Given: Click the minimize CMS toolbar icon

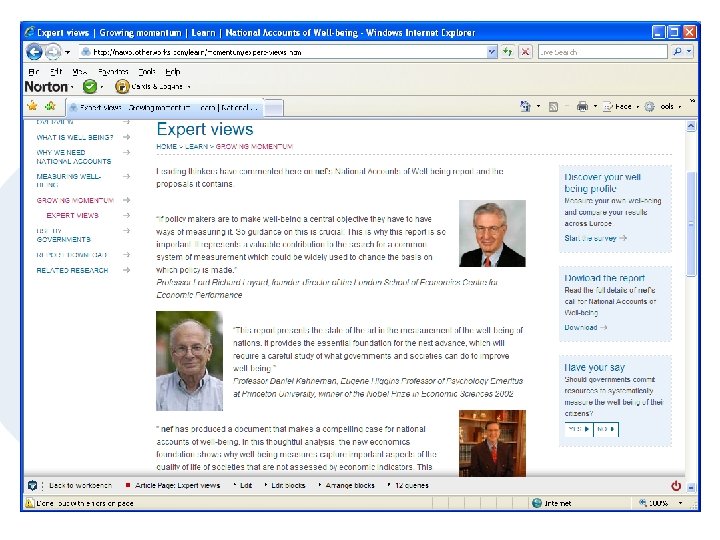Looking at the screenshot, I should click(x=691, y=488).
